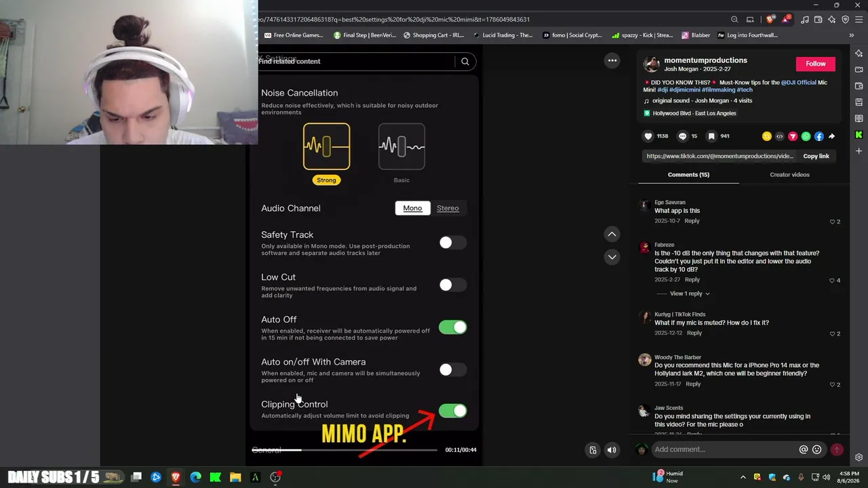Disable the Auto Off toggle

pos(452,327)
